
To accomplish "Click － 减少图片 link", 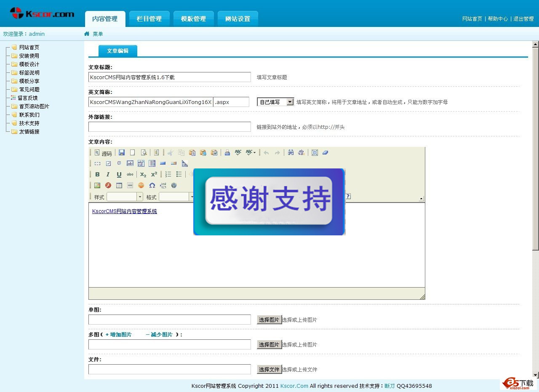I will pos(159,335).
